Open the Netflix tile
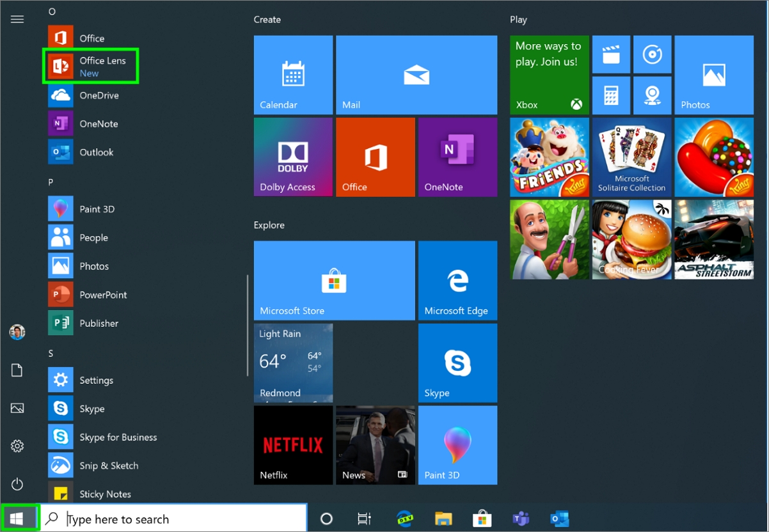This screenshot has height=532, width=769. [293, 445]
